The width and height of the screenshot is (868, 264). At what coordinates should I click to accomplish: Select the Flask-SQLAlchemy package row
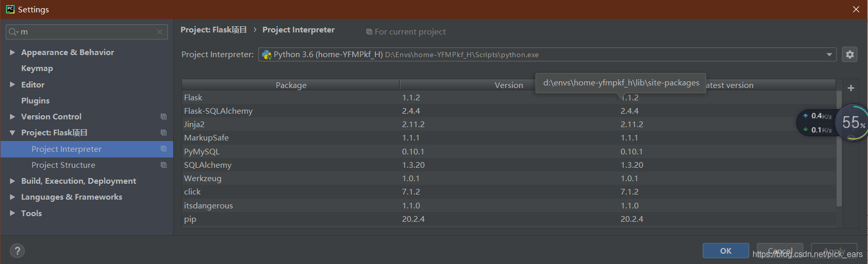click(509, 111)
